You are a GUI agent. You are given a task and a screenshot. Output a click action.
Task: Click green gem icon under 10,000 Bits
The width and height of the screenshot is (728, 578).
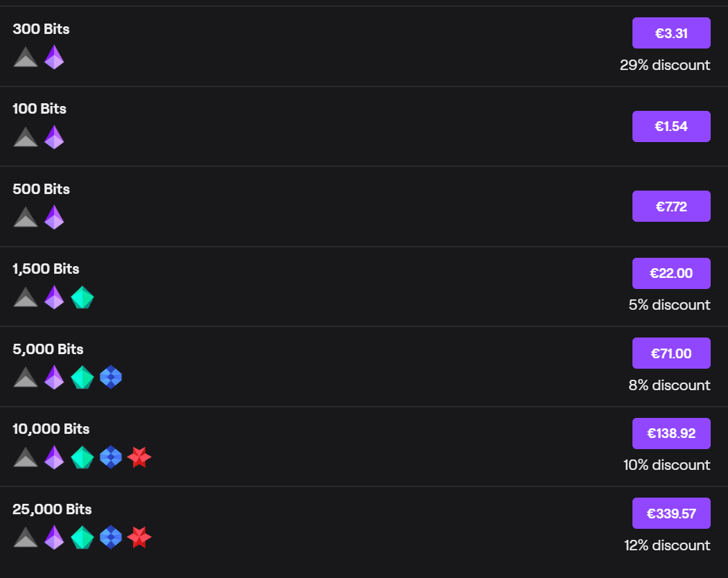pyautogui.click(x=82, y=457)
